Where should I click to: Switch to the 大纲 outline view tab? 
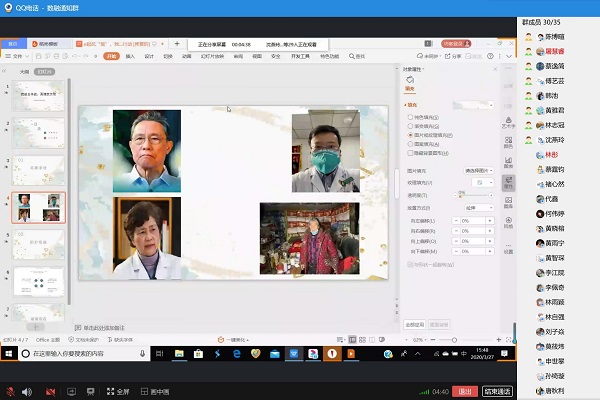click(x=24, y=72)
